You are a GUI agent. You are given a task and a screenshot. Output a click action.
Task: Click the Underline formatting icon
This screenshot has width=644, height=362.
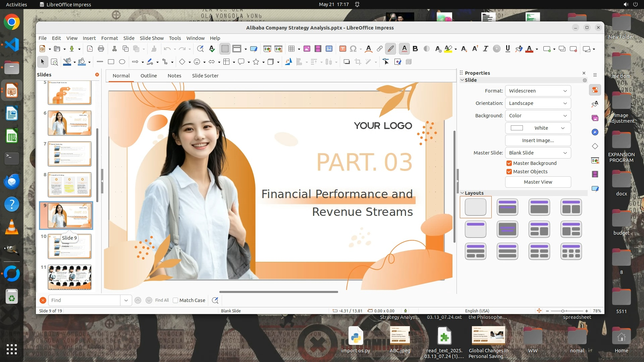507,49
